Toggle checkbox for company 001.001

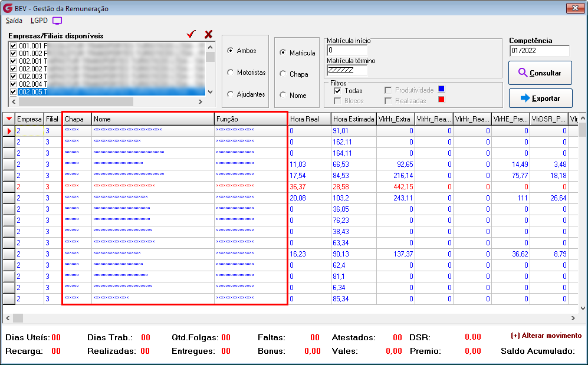(x=14, y=46)
